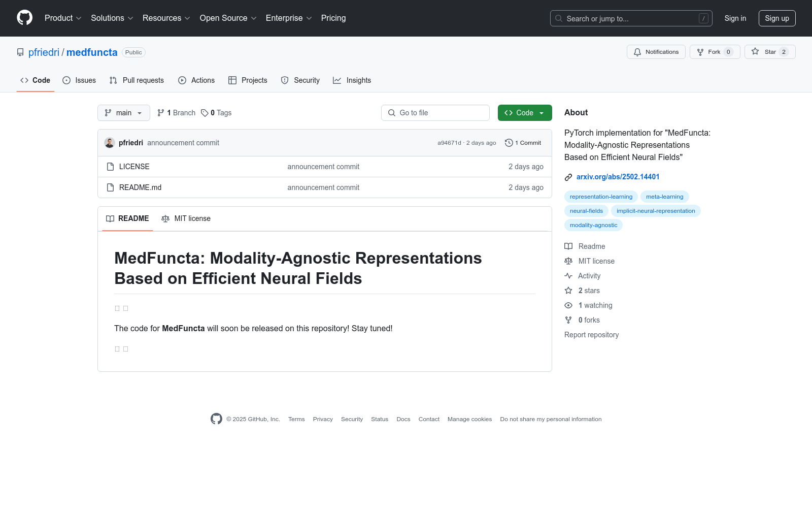Open the main branch selector dropdown
The image size is (812, 508).
(x=124, y=113)
